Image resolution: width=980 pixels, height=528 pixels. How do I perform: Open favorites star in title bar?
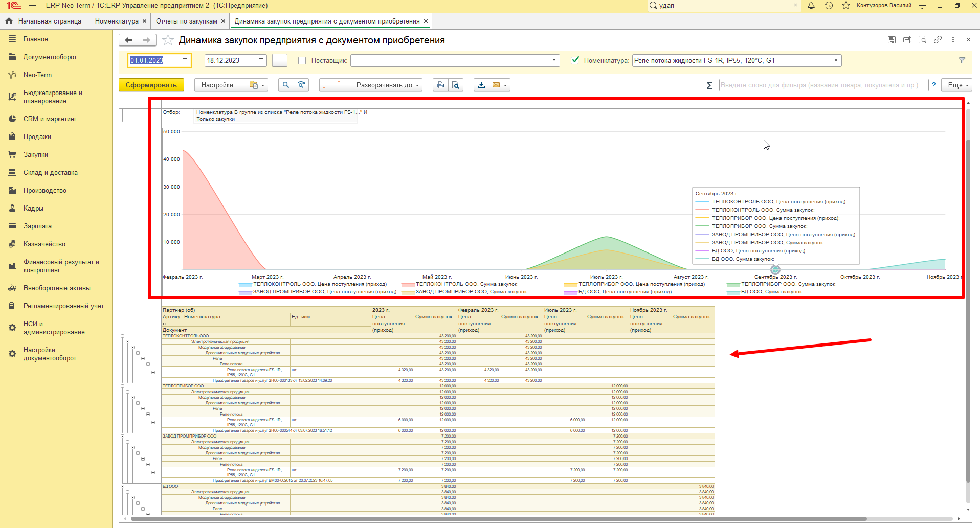pos(846,6)
